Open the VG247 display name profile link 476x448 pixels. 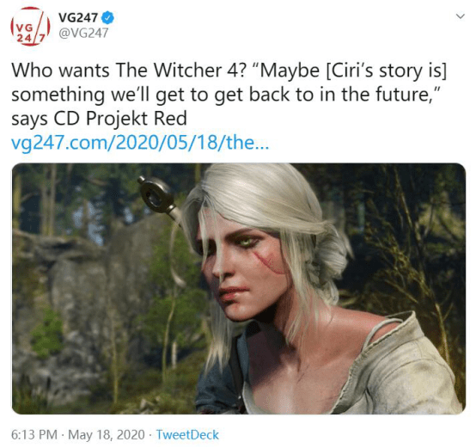pyautogui.click(x=77, y=17)
